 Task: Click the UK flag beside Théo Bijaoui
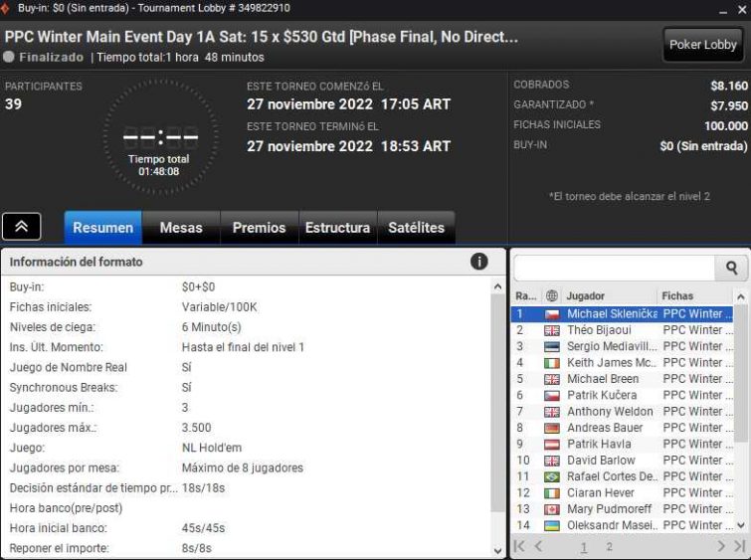coord(552,330)
